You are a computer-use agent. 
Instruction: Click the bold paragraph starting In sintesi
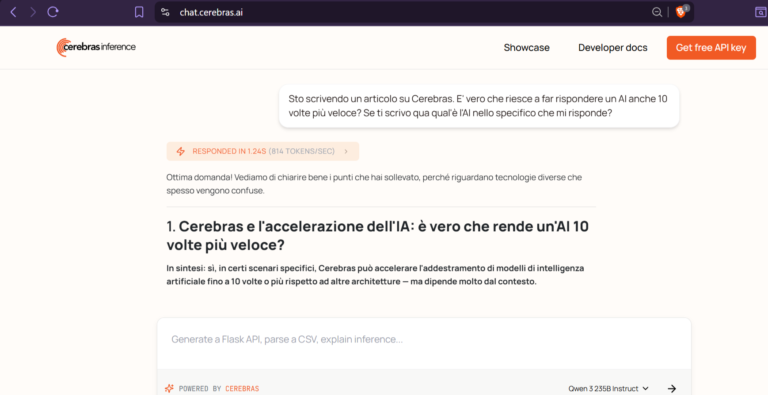pyautogui.click(x=375, y=275)
